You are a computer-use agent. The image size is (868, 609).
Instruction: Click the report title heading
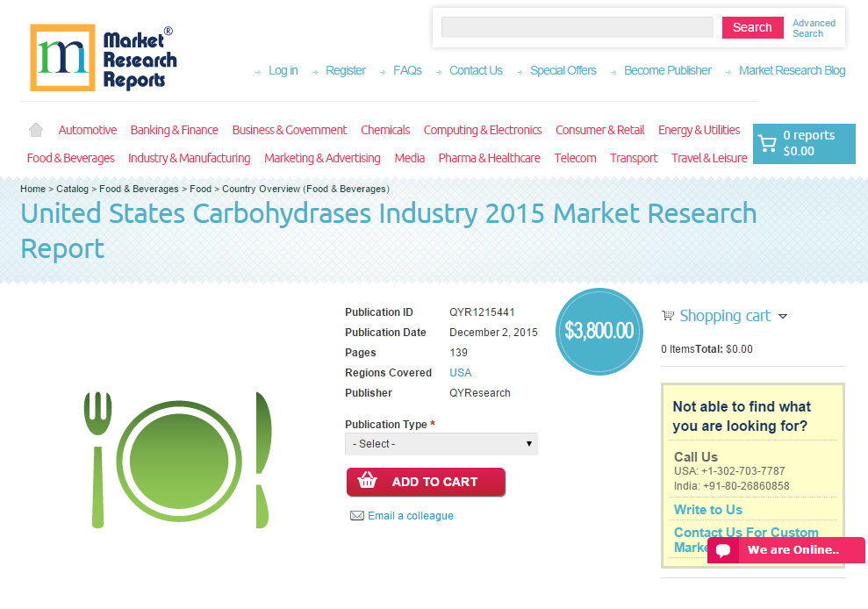click(x=389, y=231)
